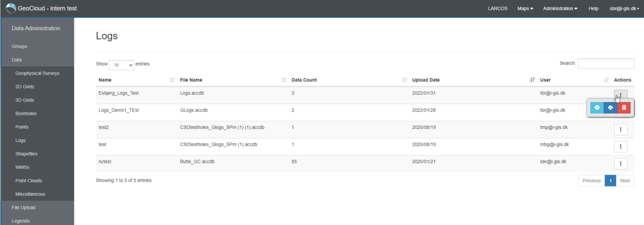Open the entries-per-page dropdown
This screenshot has height=225, width=644.
(121, 65)
